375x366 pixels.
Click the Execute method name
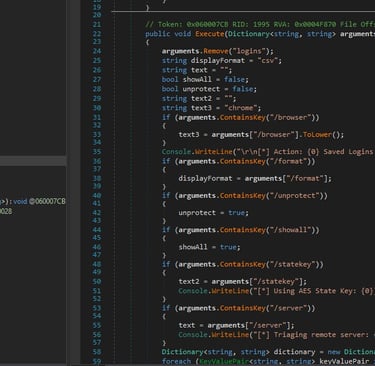(210, 34)
